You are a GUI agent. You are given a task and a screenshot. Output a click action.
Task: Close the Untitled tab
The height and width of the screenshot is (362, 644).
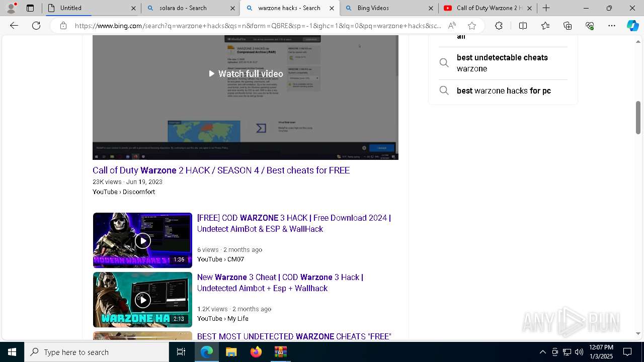[x=133, y=8]
